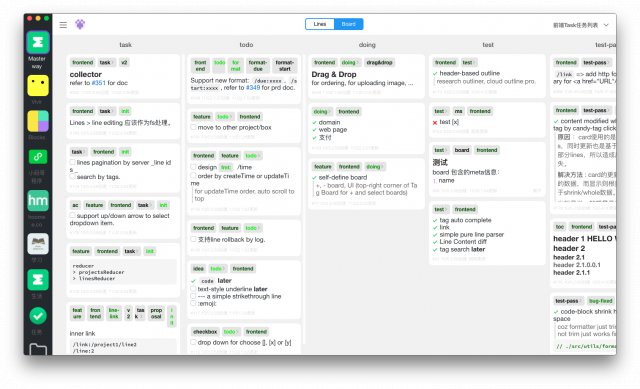Viewport: 640px width, 389px height.
Task: Click the board tag on 测试 card
Action: (x=462, y=150)
